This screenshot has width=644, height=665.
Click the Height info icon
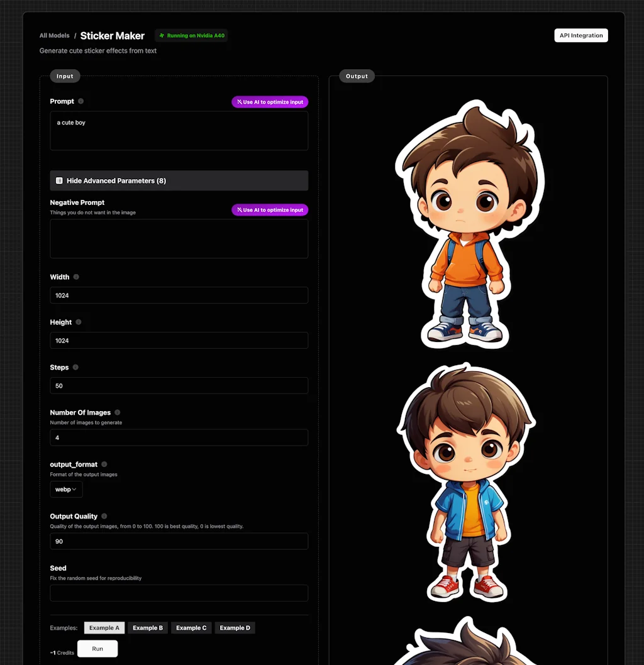tap(77, 322)
